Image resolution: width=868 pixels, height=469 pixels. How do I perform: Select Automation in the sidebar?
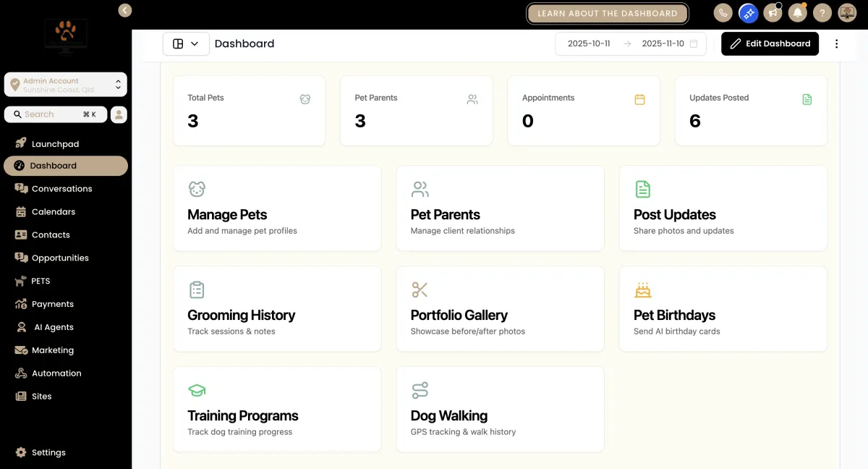point(56,373)
